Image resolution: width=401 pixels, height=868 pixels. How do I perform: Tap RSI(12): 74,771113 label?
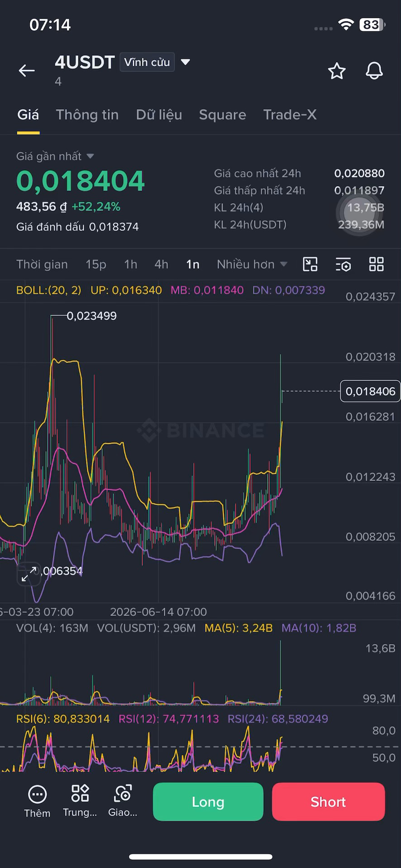pos(169,719)
